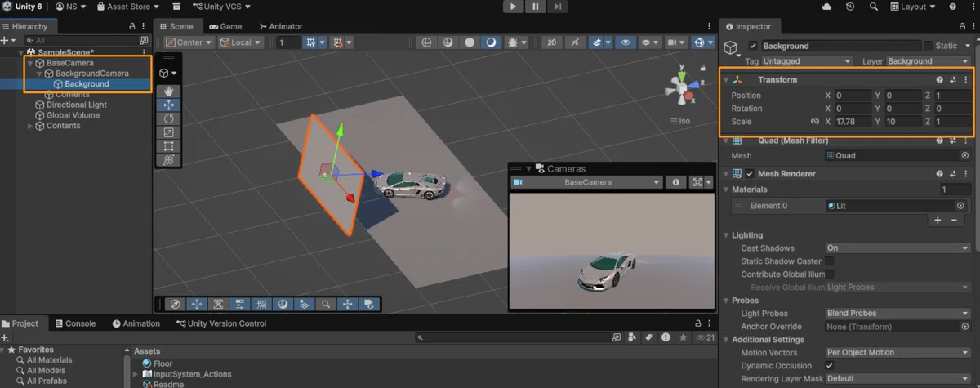This screenshot has width=980, height=388.
Task: Open the Tag dropdown showing Untagged
Action: [807, 61]
